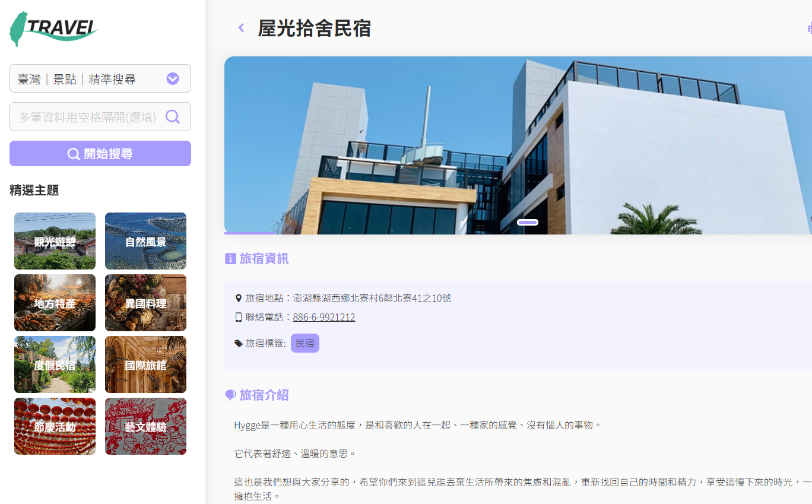Click the 屋光拾舍民宿 page title
Screen dimensions: 812x504
(x=315, y=28)
